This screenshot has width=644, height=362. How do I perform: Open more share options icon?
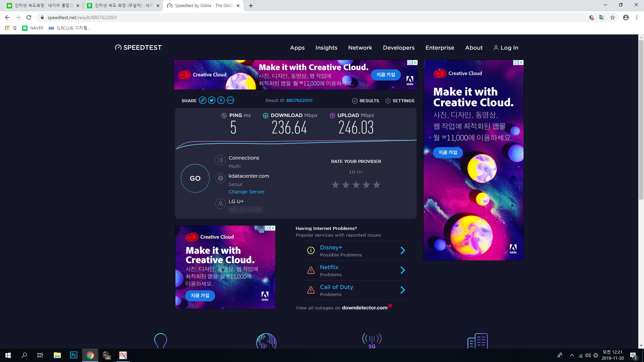(x=230, y=100)
